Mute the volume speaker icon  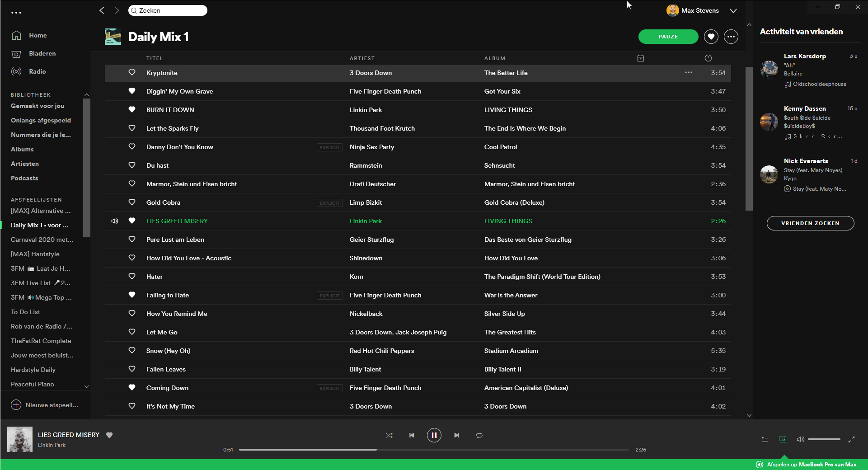pyautogui.click(x=800, y=439)
